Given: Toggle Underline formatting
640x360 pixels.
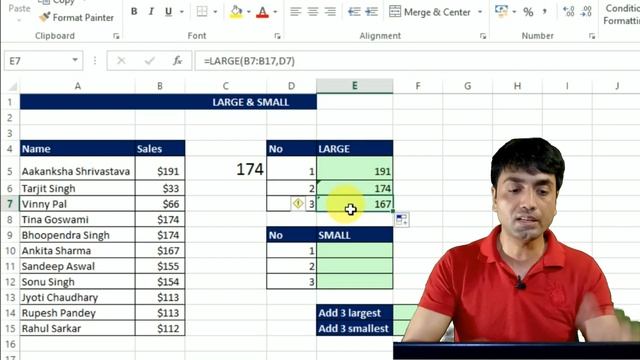Looking at the screenshot, I should coord(168,11).
